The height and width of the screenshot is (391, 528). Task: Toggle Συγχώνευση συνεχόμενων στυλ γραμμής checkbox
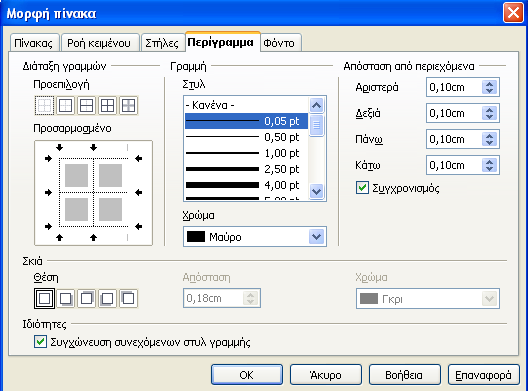[40, 342]
